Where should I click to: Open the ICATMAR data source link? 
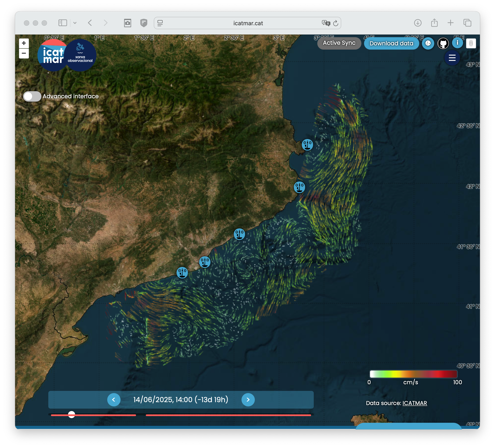pyautogui.click(x=415, y=403)
